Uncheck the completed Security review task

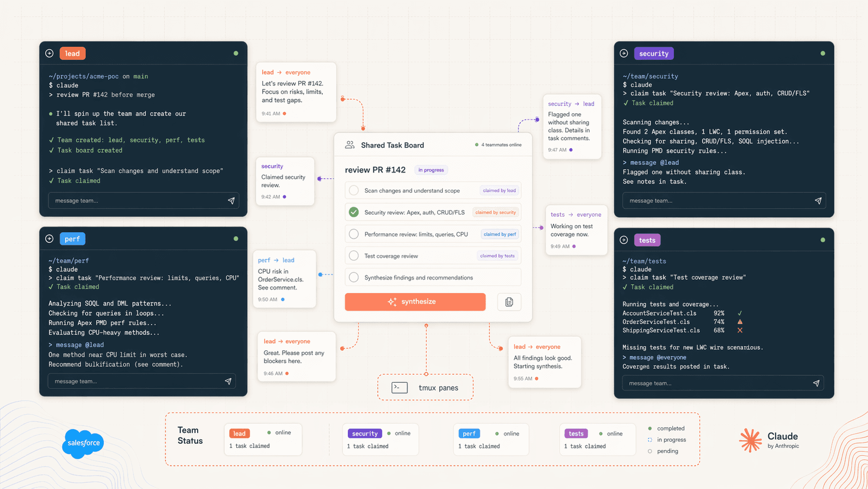pyautogui.click(x=354, y=212)
